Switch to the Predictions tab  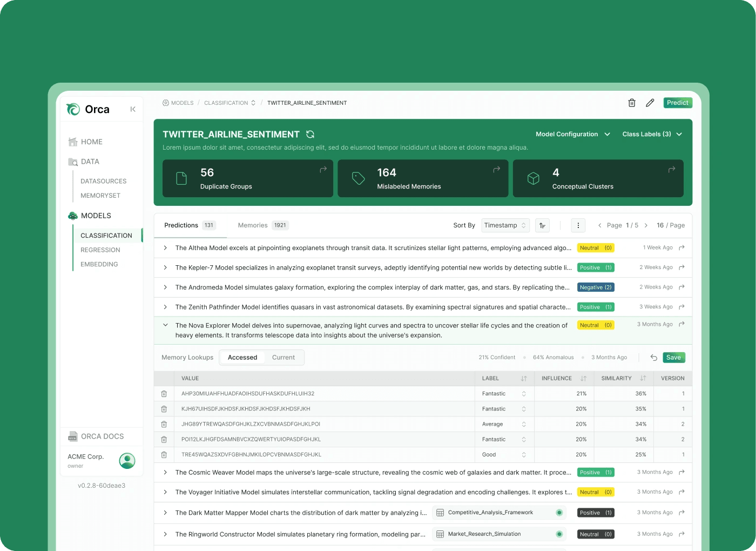pyautogui.click(x=190, y=225)
